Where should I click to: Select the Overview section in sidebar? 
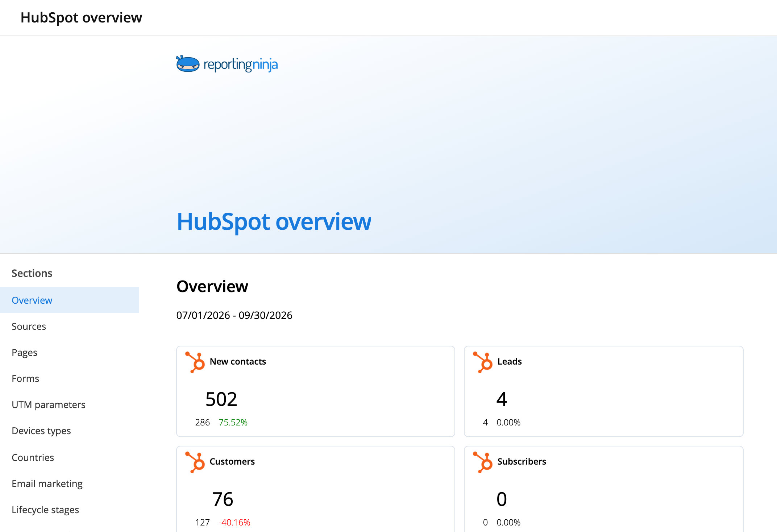tap(70, 300)
